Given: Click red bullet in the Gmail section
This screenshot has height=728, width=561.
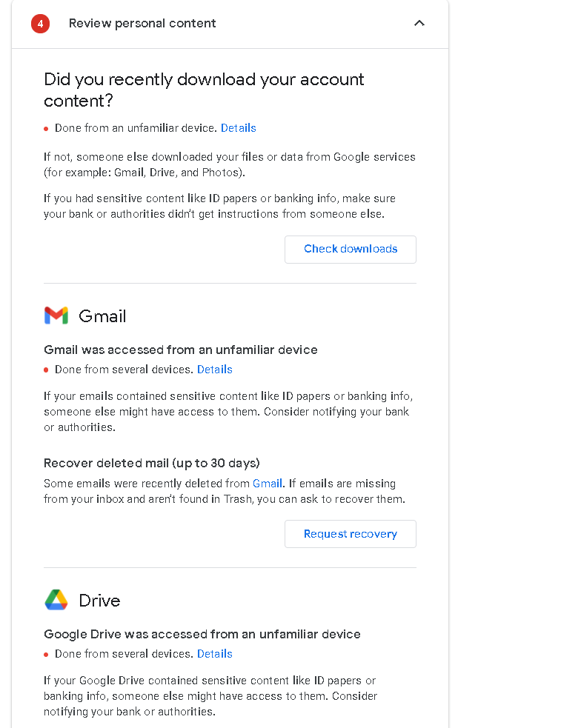Looking at the screenshot, I should (46, 370).
